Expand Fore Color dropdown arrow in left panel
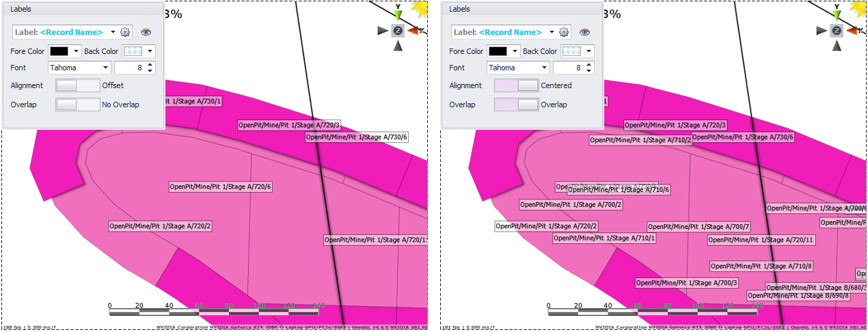 pyautogui.click(x=76, y=51)
